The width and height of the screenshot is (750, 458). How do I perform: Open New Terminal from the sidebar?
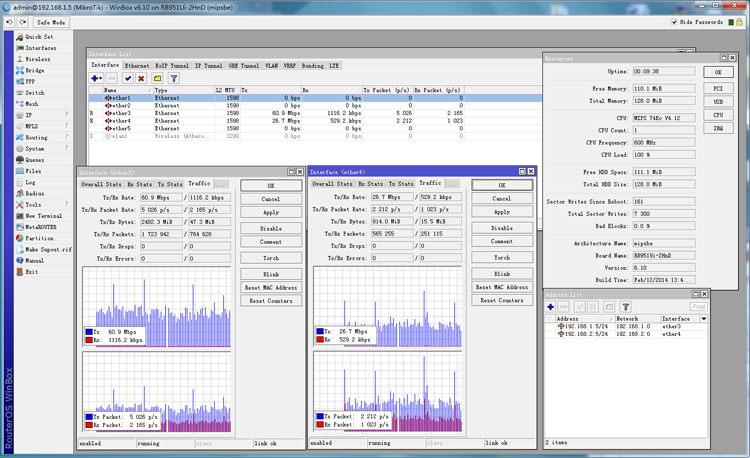(44, 215)
